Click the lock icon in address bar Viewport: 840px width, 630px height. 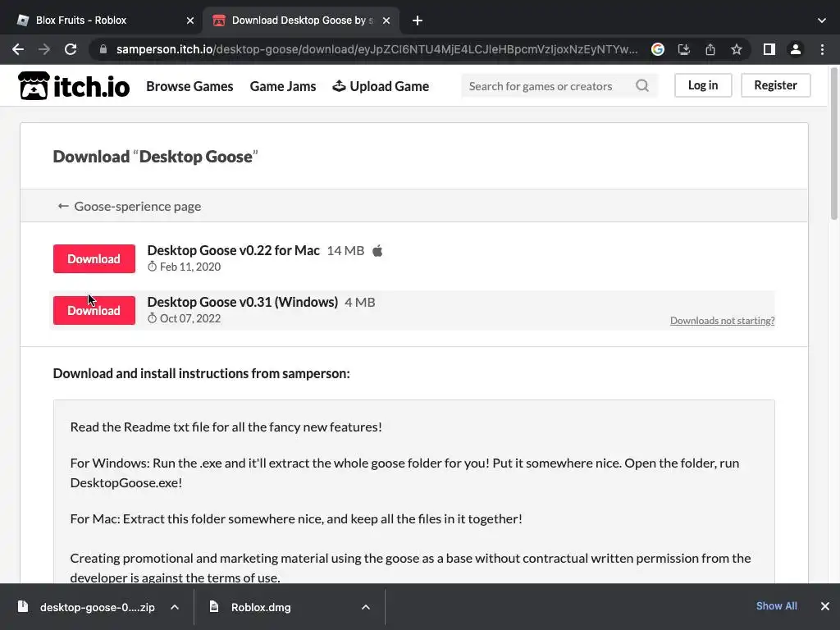(103, 49)
